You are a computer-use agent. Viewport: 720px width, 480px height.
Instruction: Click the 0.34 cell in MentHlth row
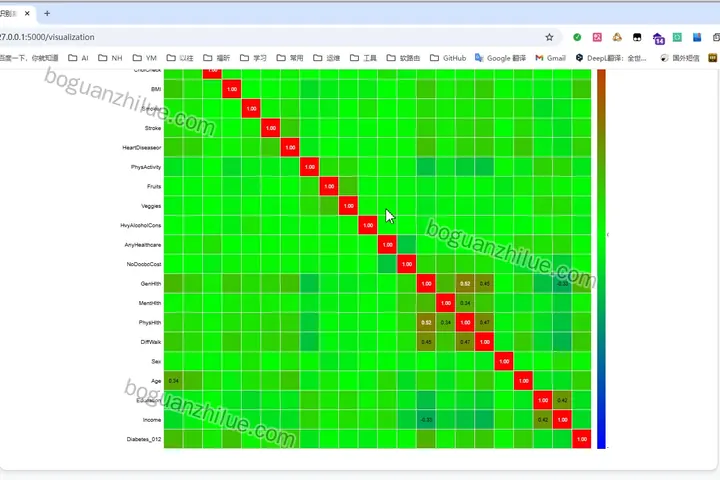tap(465, 303)
